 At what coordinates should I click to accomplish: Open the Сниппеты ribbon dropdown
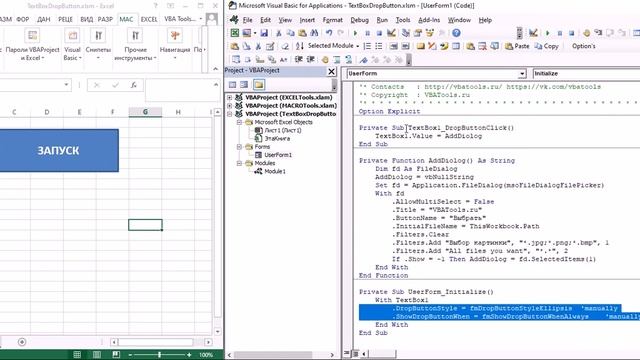[x=98, y=45]
